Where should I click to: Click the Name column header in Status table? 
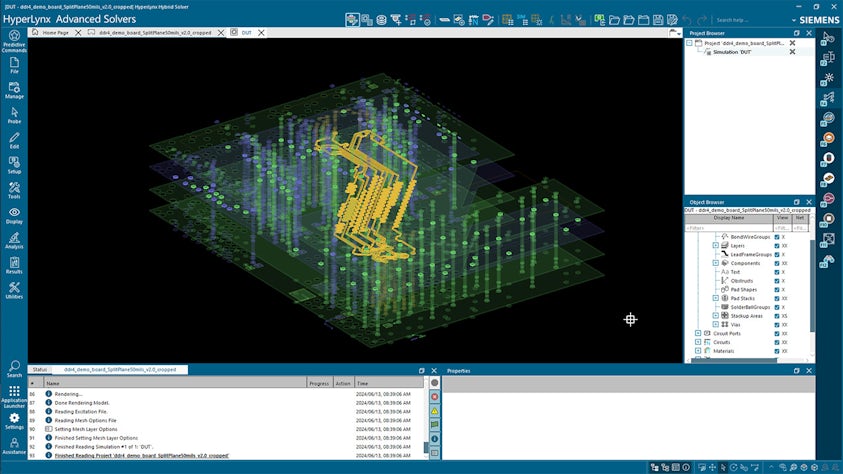pos(175,383)
